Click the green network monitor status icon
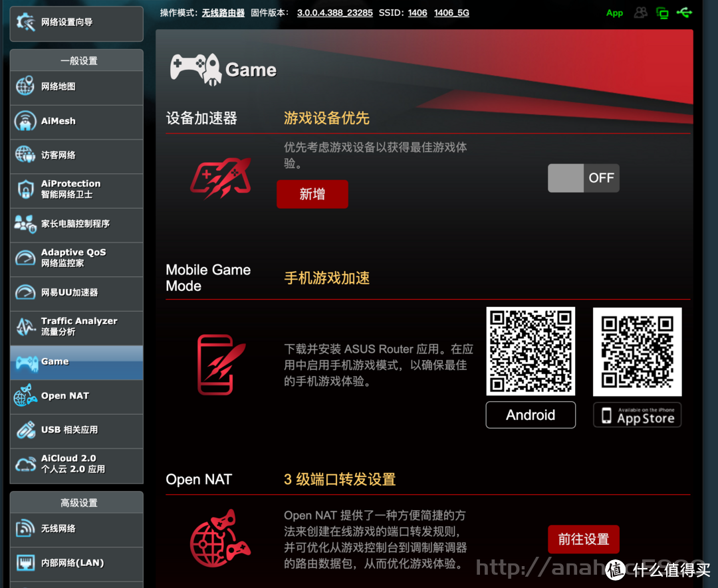Viewport: 718px width, 588px height. coord(662,13)
